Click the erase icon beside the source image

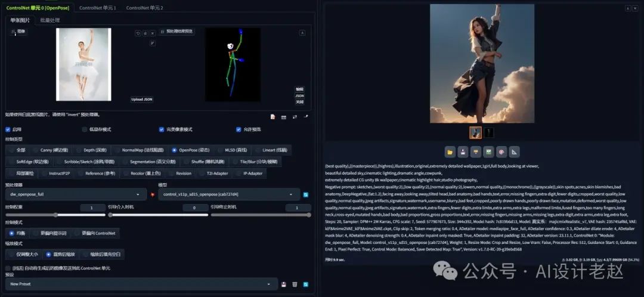(145, 33)
